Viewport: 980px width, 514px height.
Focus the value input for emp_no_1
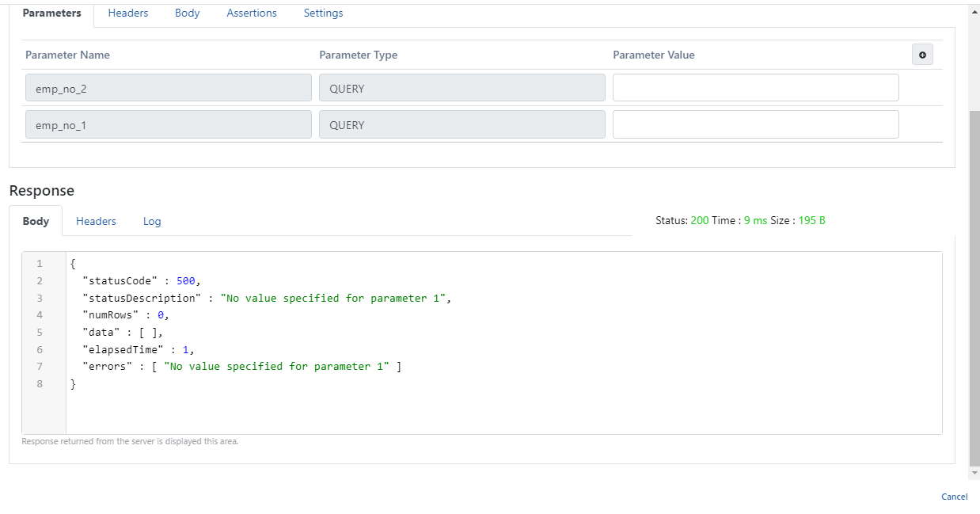(755, 124)
